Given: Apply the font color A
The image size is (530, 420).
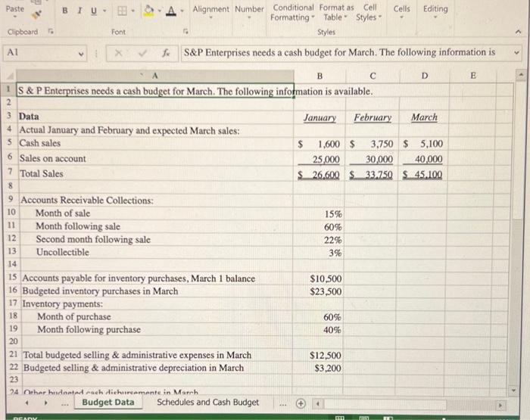Looking at the screenshot, I should [x=171, y=11].
